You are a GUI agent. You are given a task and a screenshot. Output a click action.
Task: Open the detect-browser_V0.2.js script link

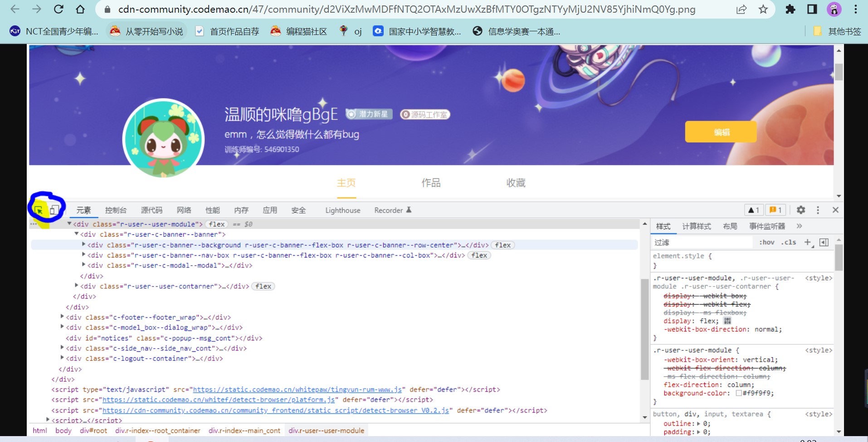[276, 410]
